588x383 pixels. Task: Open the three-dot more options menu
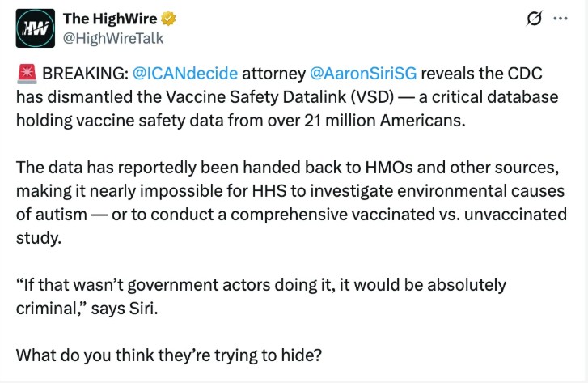(x=561, y=19)
